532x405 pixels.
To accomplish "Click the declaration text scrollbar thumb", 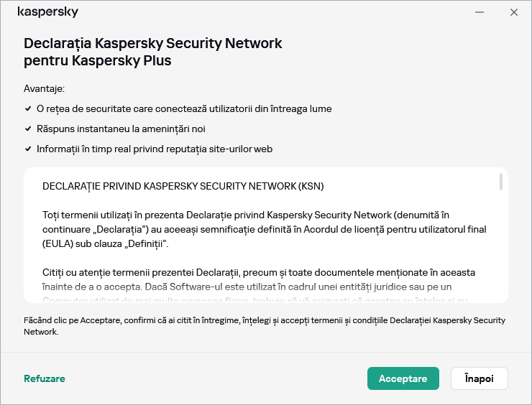I will click(500, 182).
